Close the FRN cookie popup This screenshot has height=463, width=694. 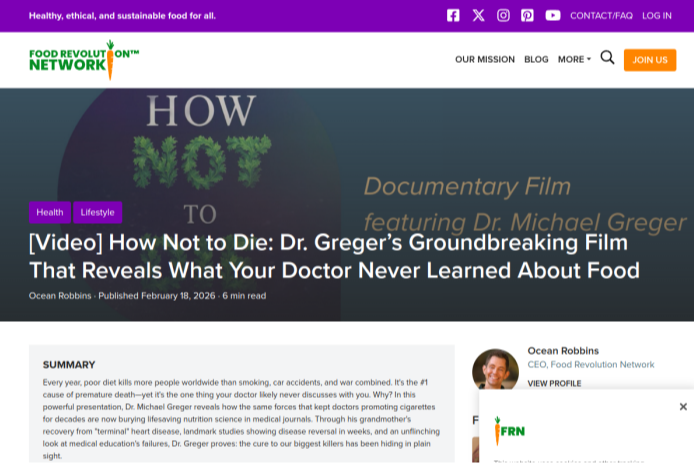tap(683, 406)
